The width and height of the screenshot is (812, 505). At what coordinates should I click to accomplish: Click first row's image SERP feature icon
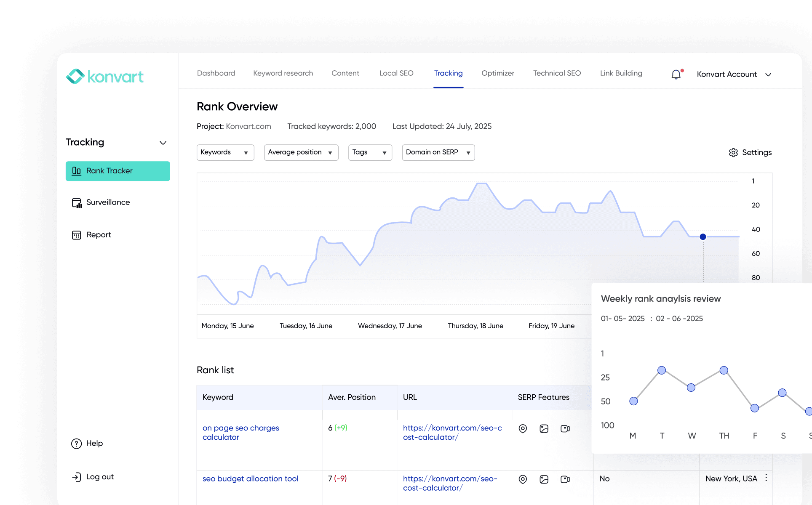pyautogui.click(x=544, y=428)
